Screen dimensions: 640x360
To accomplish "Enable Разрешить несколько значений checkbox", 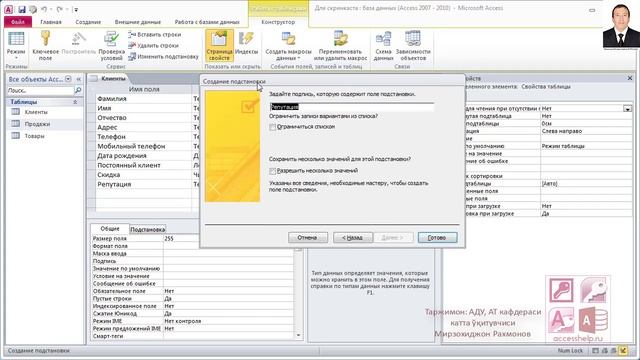I will tap(273, 171).
